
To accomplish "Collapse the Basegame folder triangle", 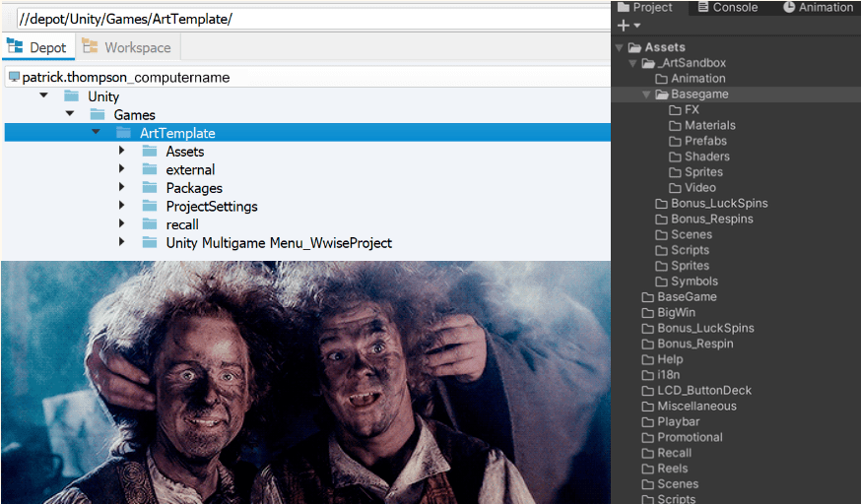I will click(x=647, y=94).
